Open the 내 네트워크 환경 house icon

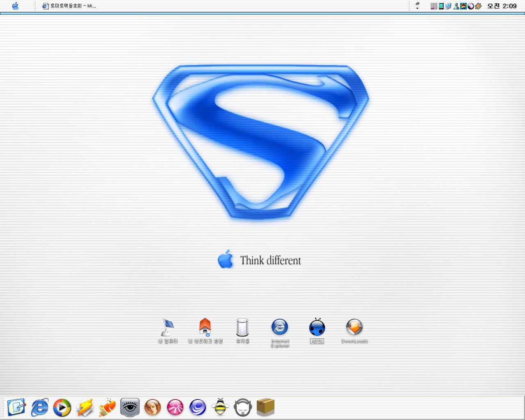(205, 328)
